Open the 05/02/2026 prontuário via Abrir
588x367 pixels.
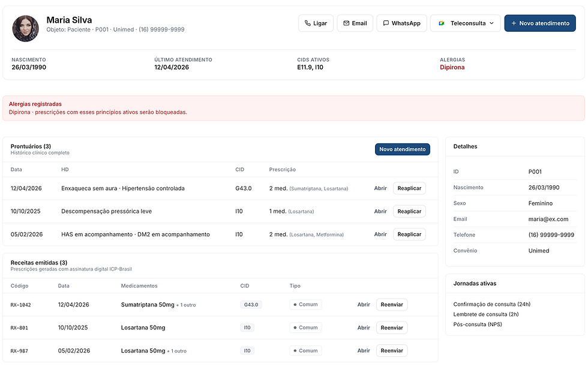pos(380,234)
